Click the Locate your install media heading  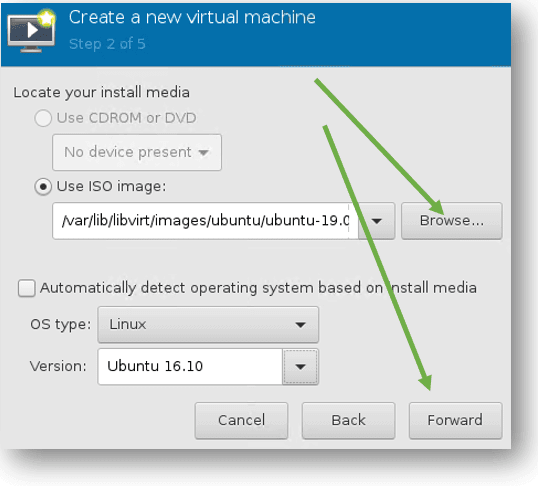[x=102, y=93]
